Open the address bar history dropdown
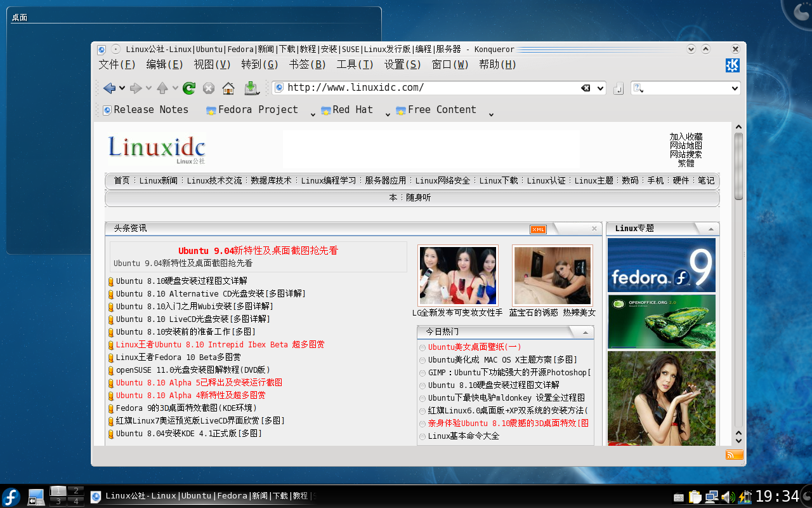812x508 pixels. pyautogui.click(x=599, y=88)
